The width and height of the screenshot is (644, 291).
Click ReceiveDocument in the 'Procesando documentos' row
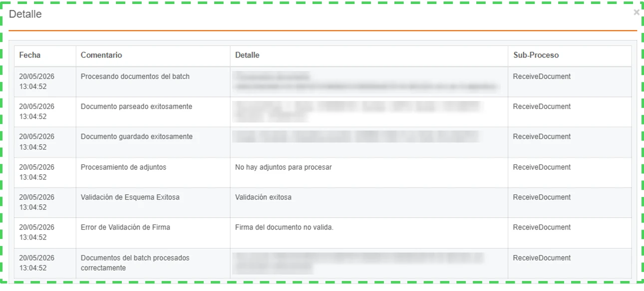pyautogui.click(x=542, y=76)
